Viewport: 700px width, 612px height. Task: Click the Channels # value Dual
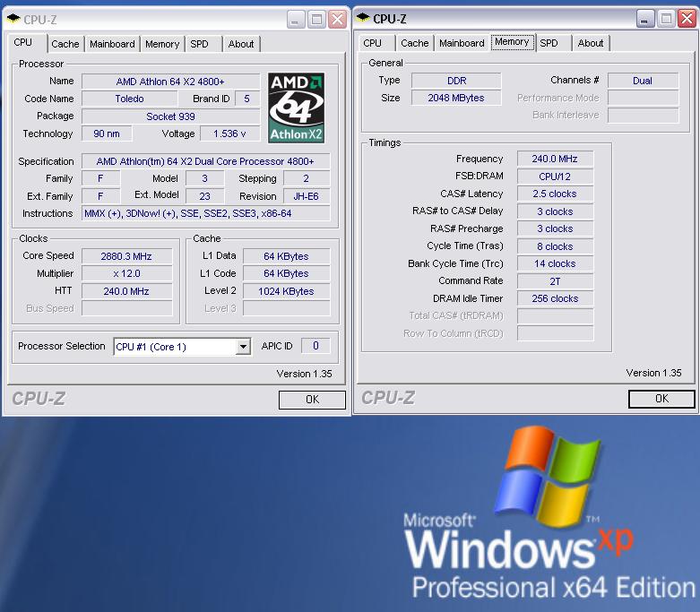(x=643, y=81)
